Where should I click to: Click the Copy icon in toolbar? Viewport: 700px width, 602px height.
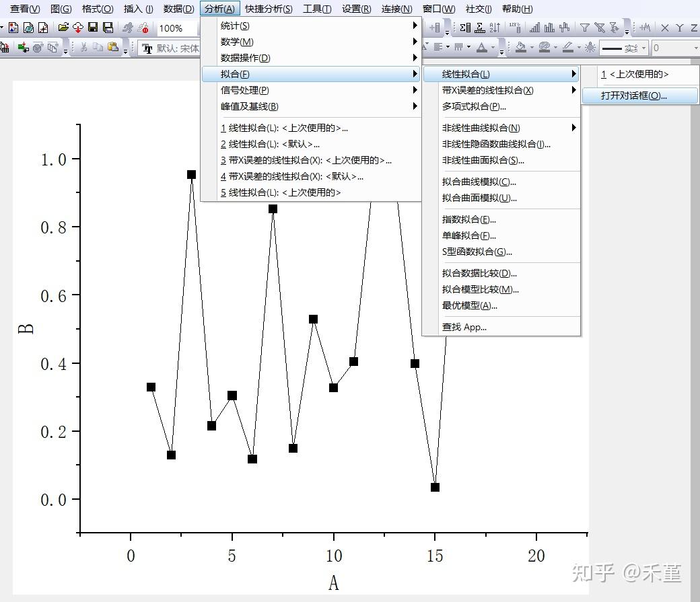(x=98, y=47)
